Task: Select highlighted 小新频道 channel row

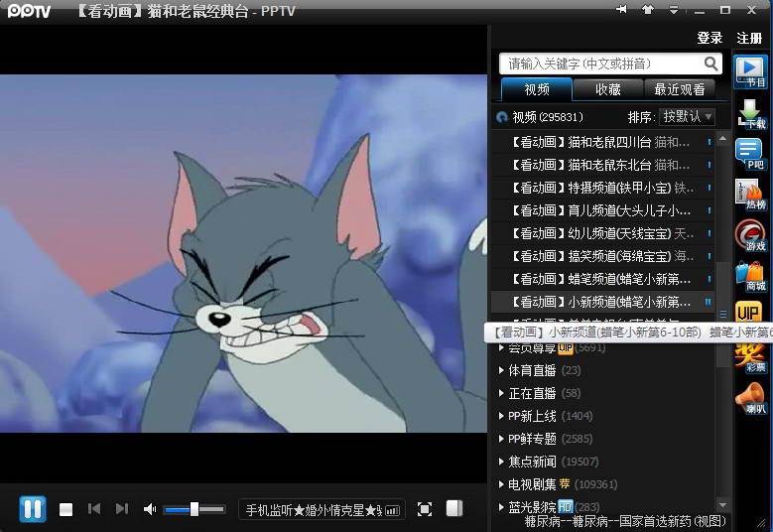Action: (x=602, y=302)
